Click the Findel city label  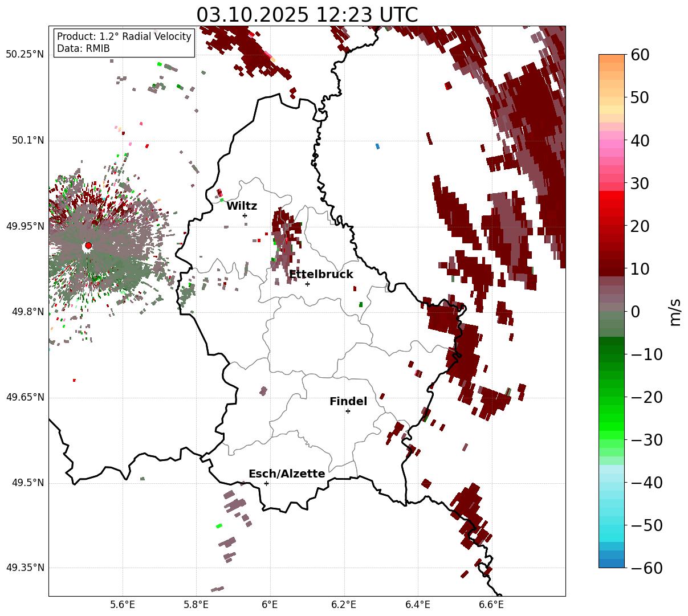click(348, 402)
